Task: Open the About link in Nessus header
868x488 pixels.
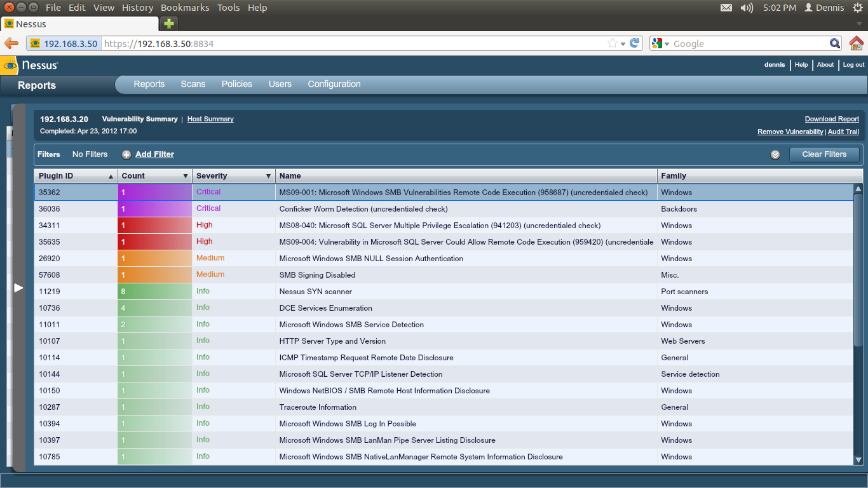Action: click(x=825, y=65)
